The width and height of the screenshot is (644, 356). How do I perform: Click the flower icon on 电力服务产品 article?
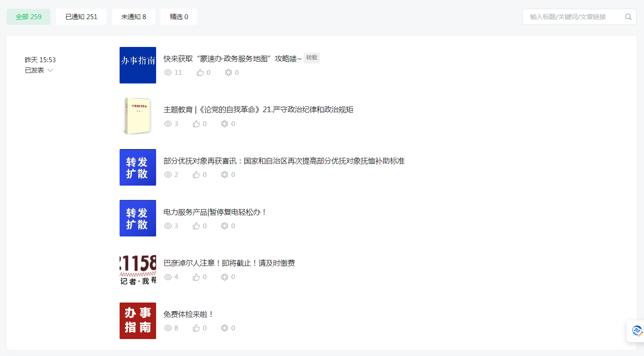(x=225, y=226)
